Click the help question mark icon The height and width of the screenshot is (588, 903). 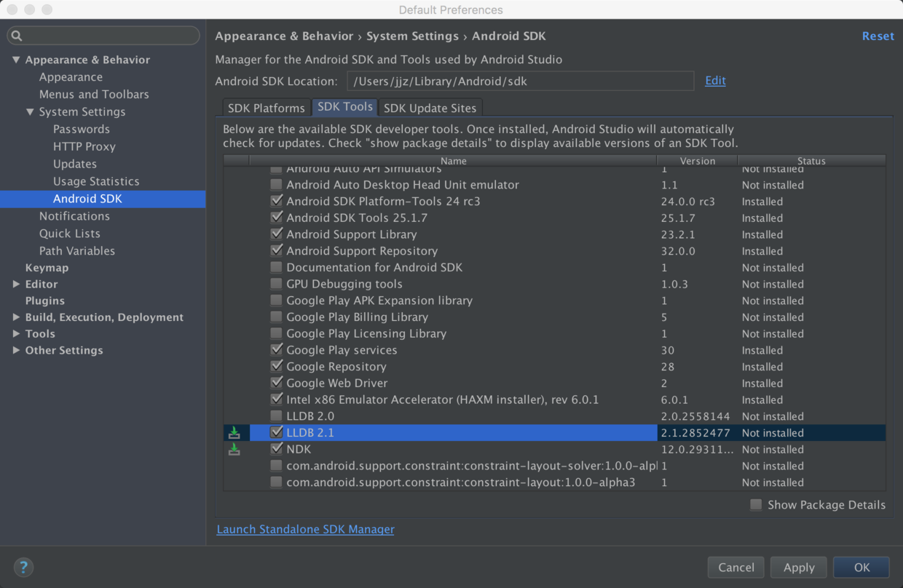pos(23,567)
